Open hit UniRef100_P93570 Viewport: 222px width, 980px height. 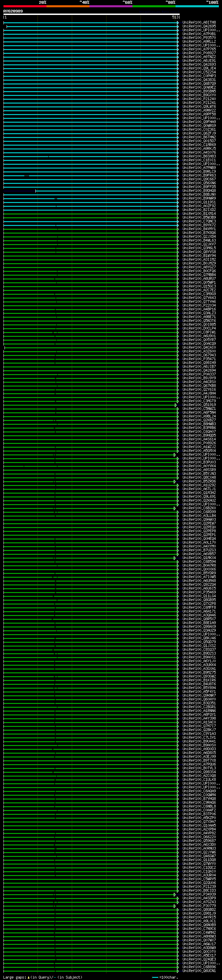click(199, 38)
